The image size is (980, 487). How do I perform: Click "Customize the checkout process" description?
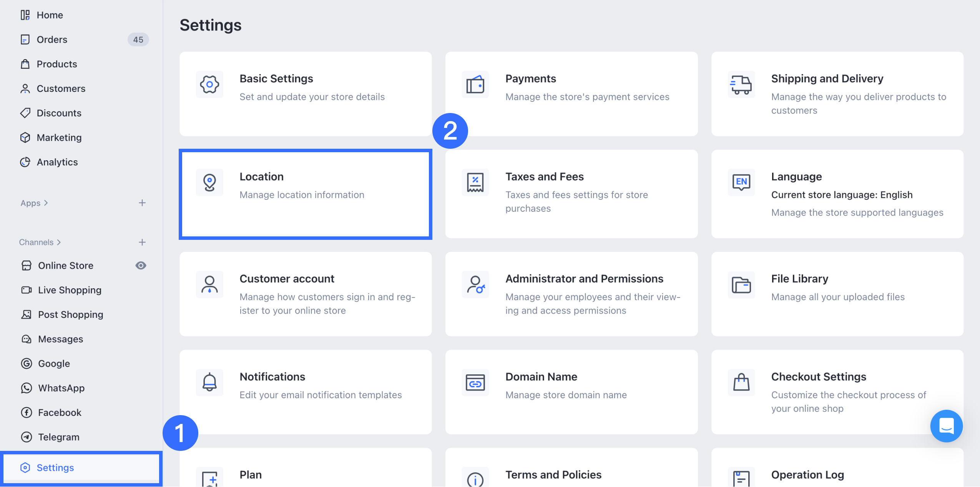click(849, 402)
